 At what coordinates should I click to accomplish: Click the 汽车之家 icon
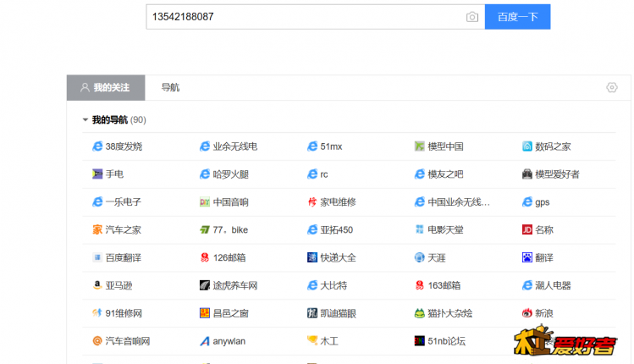[97, 229]
